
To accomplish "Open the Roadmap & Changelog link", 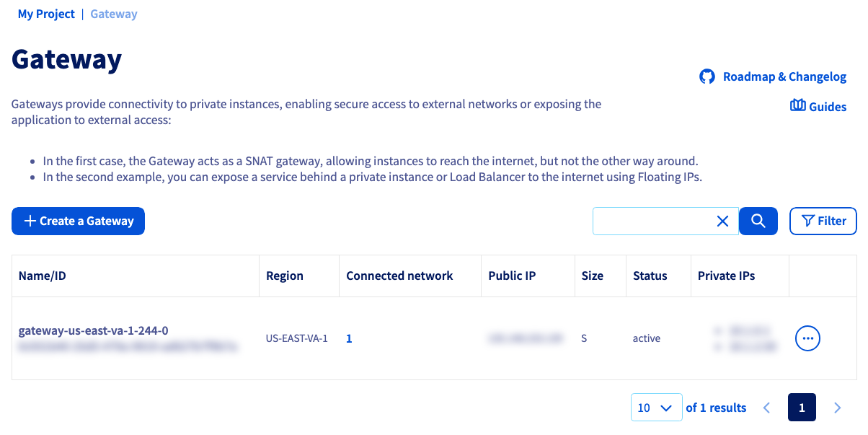I will click(x=784, y=76).
